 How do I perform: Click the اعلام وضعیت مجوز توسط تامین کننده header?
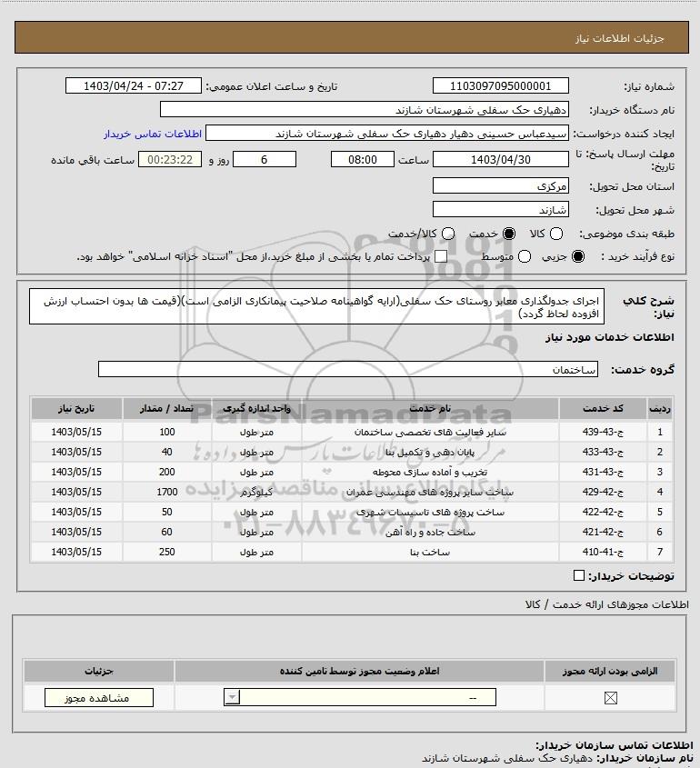359,671
